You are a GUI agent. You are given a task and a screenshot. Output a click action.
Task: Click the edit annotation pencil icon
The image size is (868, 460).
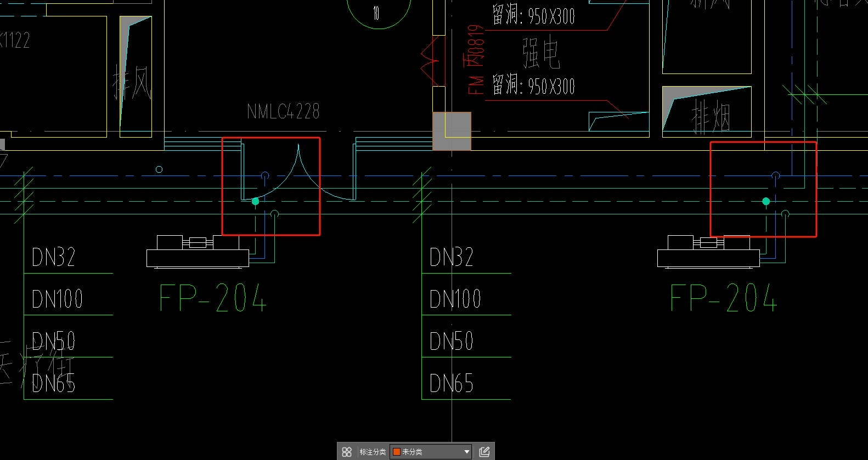484,452
